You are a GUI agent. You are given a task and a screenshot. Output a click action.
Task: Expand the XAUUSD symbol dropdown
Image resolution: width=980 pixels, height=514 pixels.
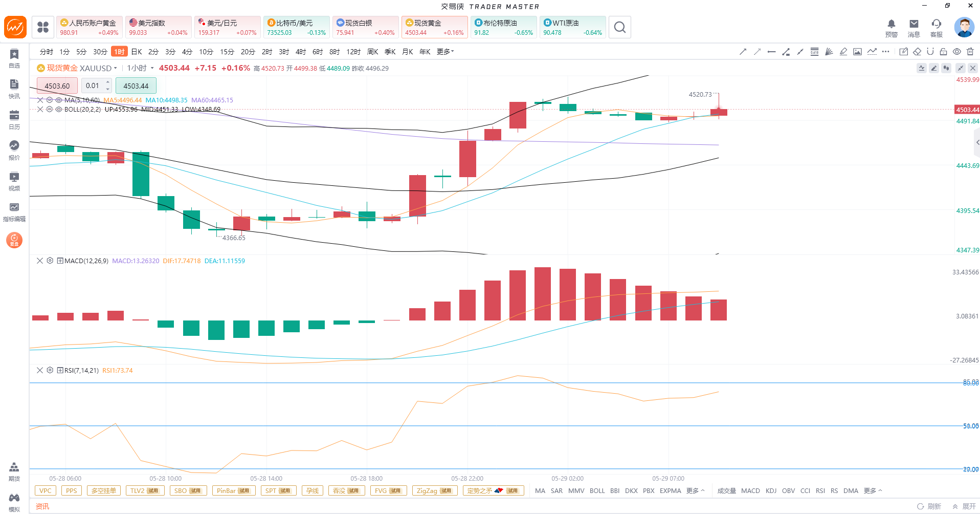(115, 68)
